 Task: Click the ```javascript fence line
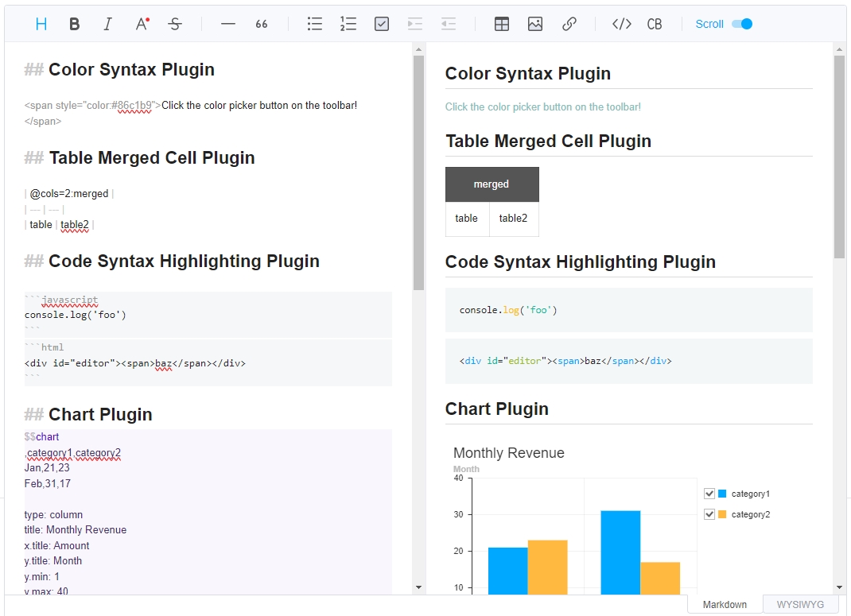click(61, 300)
